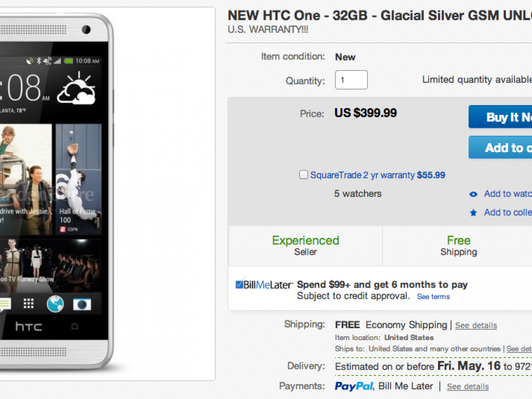
Task: Open the SquareTrade 2 yr warranty link
Action: [x=362, y=175]
